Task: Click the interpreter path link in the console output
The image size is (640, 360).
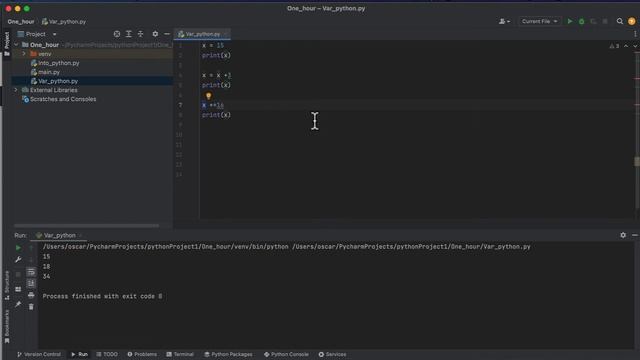Action: (x=165, y=247)
